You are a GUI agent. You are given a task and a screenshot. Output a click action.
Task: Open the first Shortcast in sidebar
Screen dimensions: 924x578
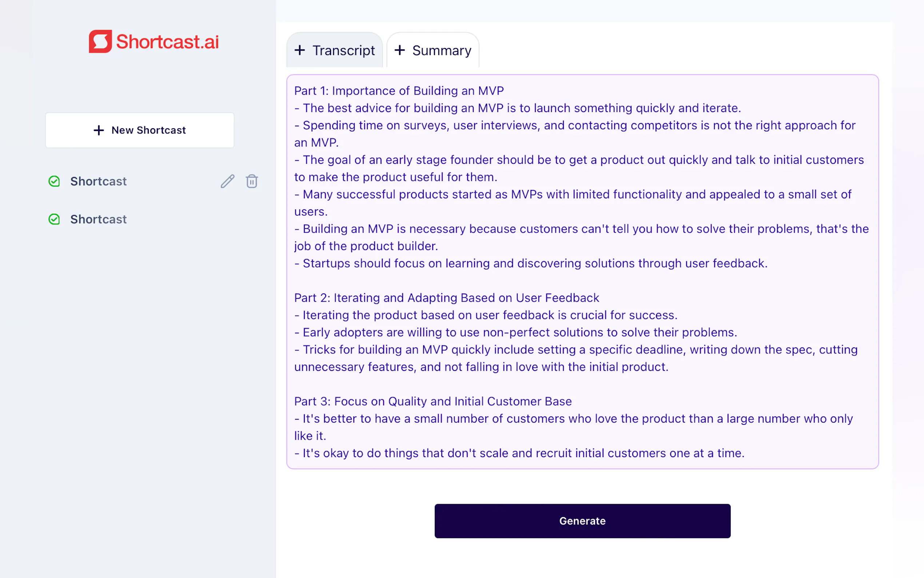(x=98, y=181)
